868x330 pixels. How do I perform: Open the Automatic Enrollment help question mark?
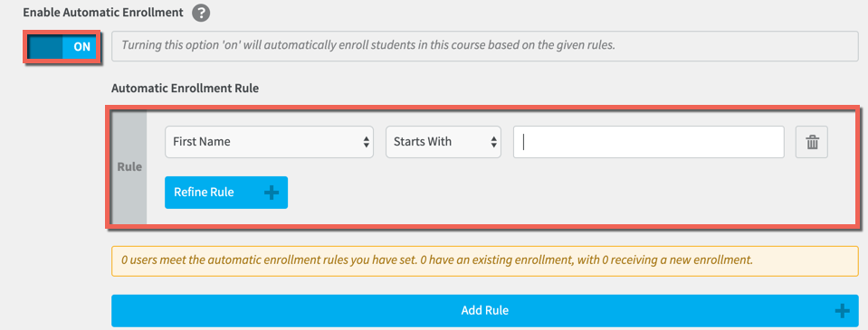(201, 13)
